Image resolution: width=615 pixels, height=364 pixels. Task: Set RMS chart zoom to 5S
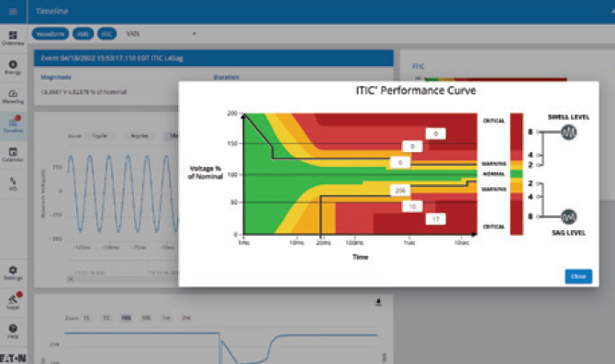(x=106, y=318)
